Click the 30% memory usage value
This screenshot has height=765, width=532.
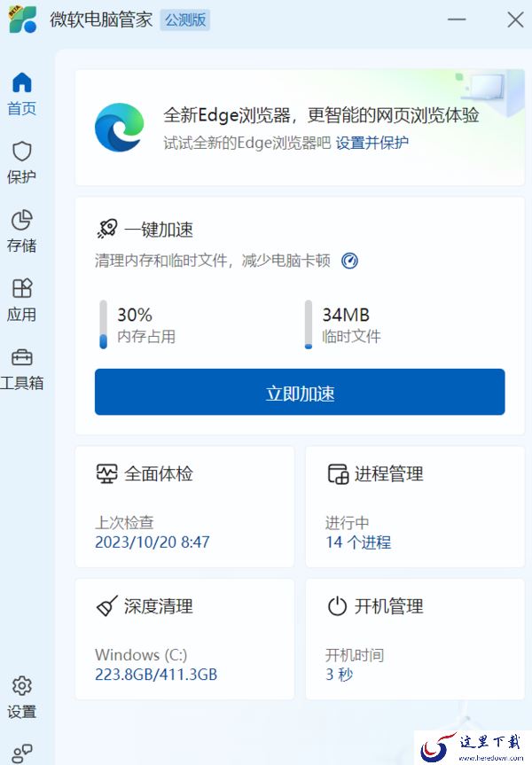[x=135, y=315]
